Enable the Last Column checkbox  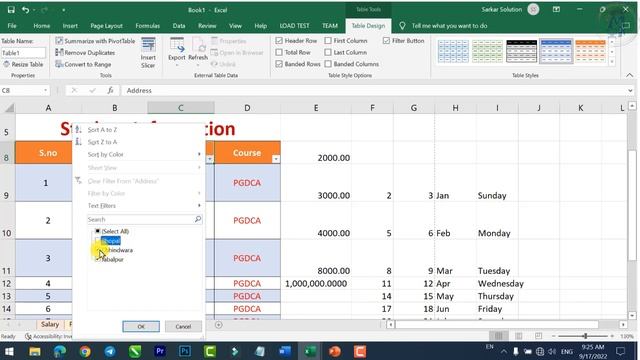(328, 52)
